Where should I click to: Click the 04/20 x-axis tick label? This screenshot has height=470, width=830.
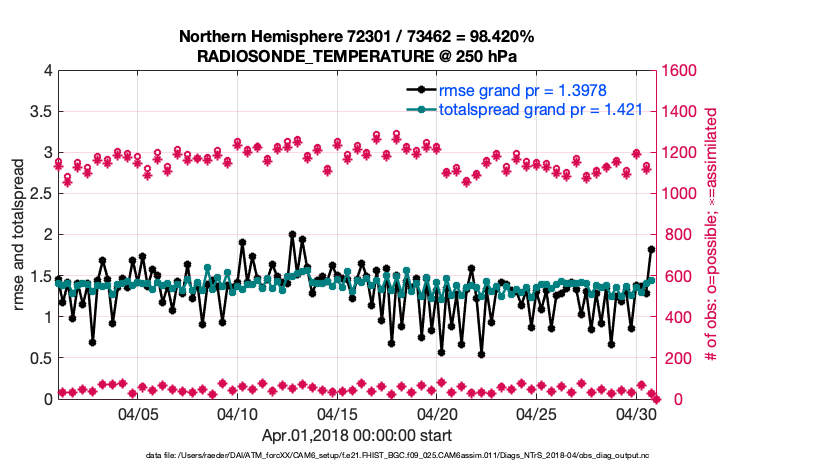(437, 414)
